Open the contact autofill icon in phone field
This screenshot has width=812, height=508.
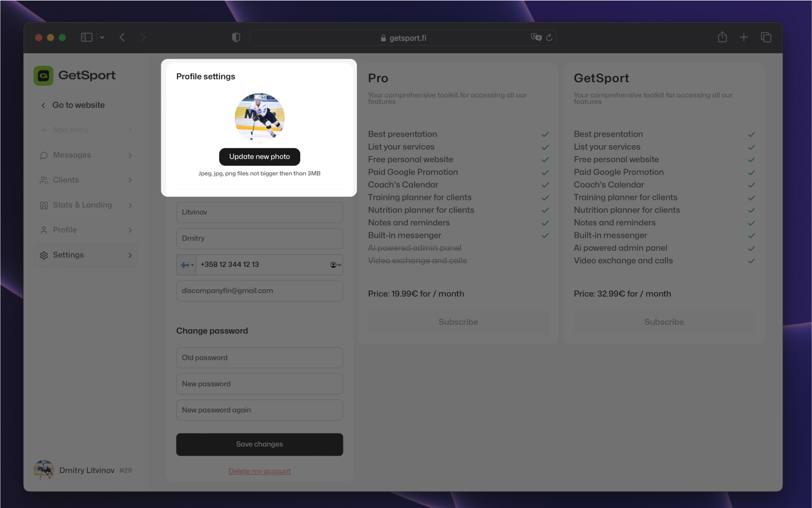point(336,265)
